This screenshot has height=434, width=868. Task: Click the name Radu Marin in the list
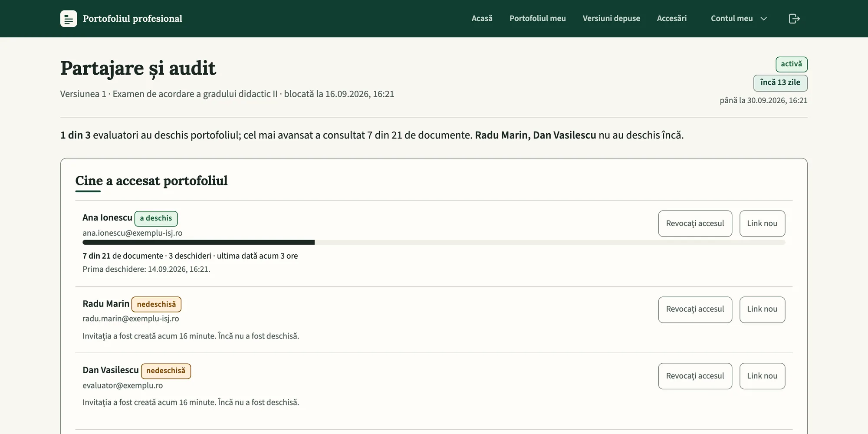pyautogui.click(x=106, y=304)
